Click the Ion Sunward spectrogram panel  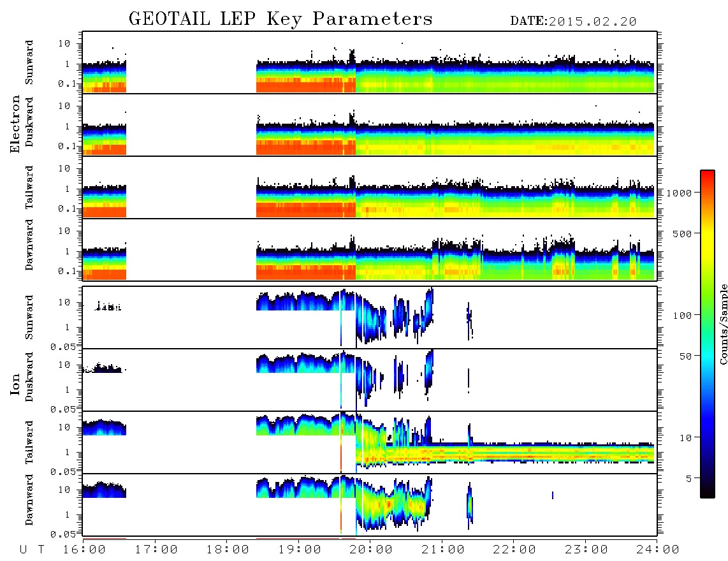[x=370, y=317]
